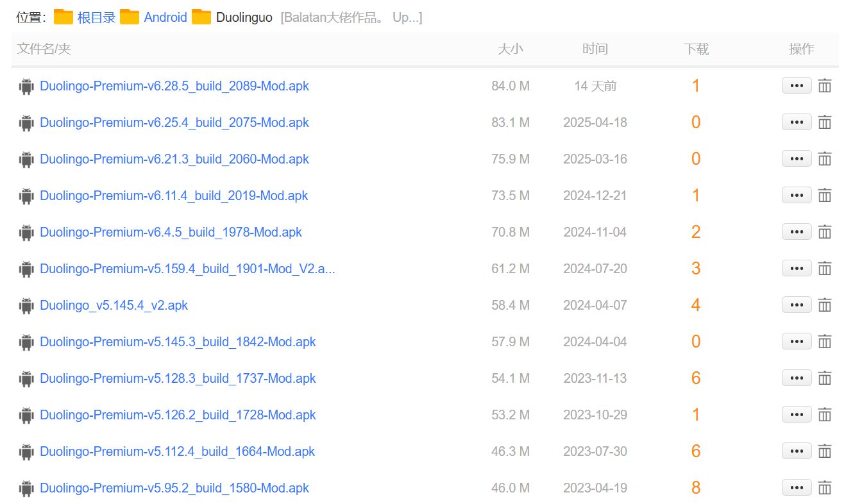Click the date 14 天前

(595, 86)
